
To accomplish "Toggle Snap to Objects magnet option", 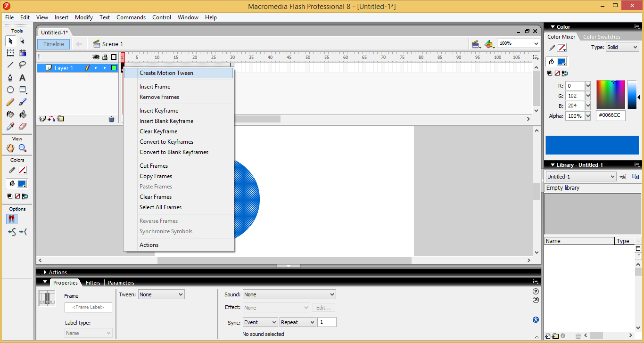I will (x=12, y=219).
